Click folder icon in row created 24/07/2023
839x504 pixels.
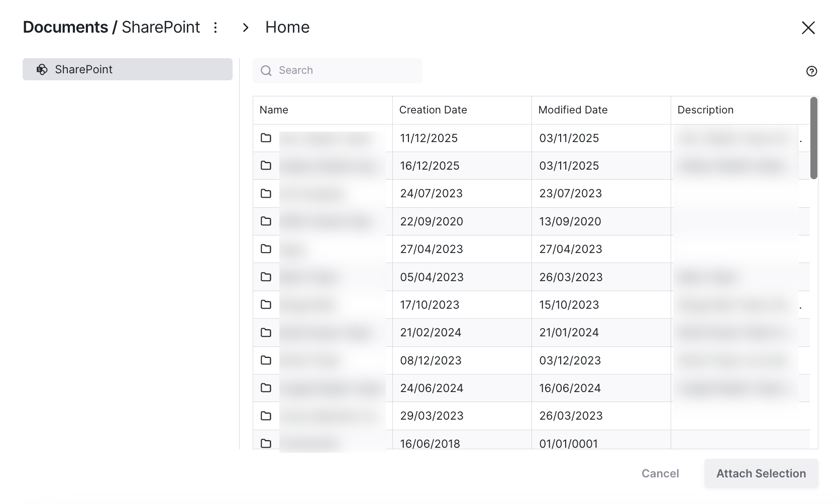pyautogui.click(x=266, y=194)
